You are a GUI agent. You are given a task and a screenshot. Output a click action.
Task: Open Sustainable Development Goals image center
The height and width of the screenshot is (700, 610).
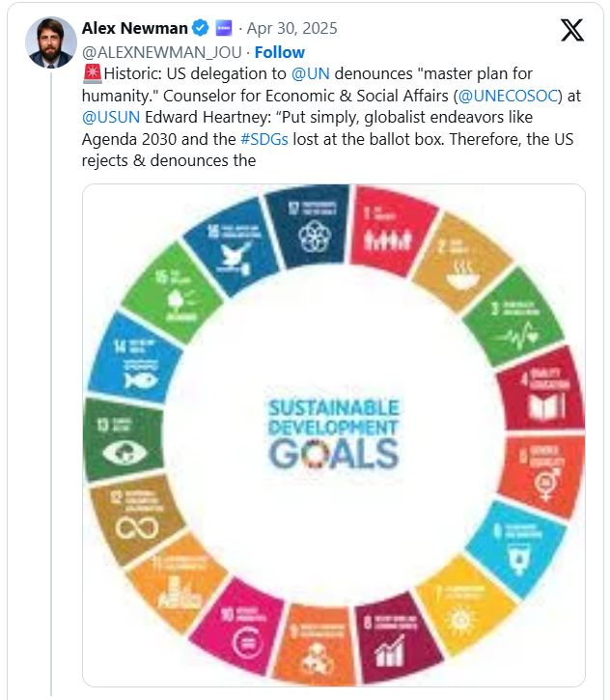click(333, 434)
